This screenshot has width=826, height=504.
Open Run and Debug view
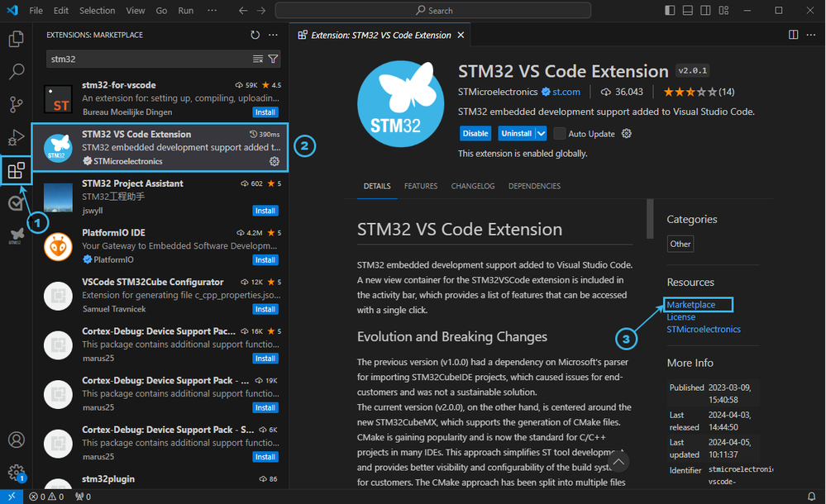(x=17, y=137)
